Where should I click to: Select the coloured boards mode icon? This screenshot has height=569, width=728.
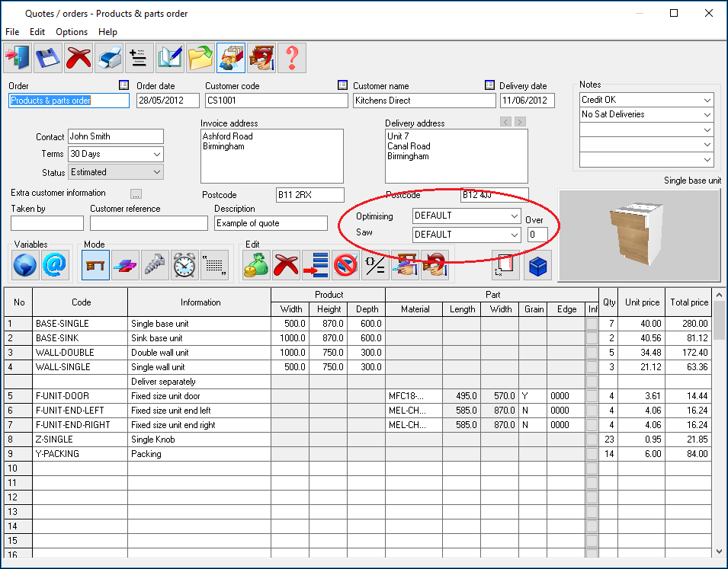click(x=125, y=265)
